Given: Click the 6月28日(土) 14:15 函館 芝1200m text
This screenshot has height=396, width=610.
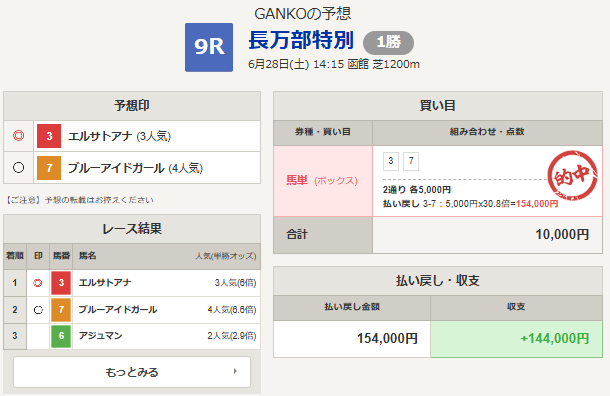Looking at the screenshot, I should [x=334, y=64].
